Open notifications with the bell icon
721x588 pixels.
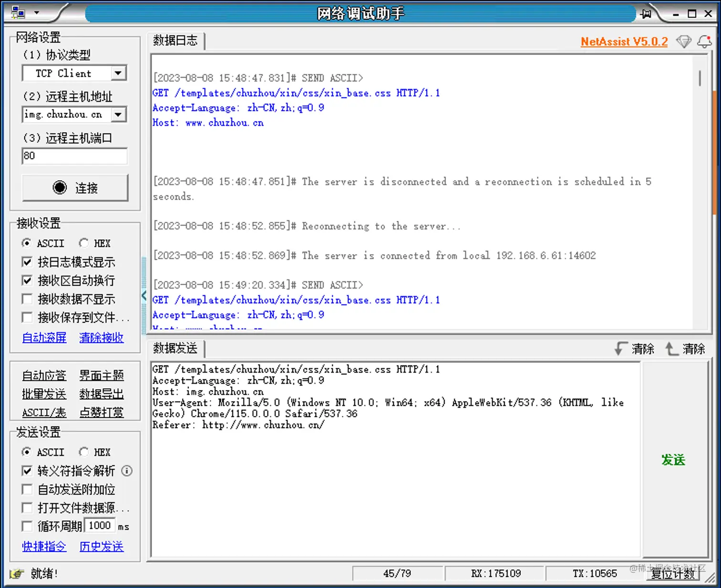704,41
